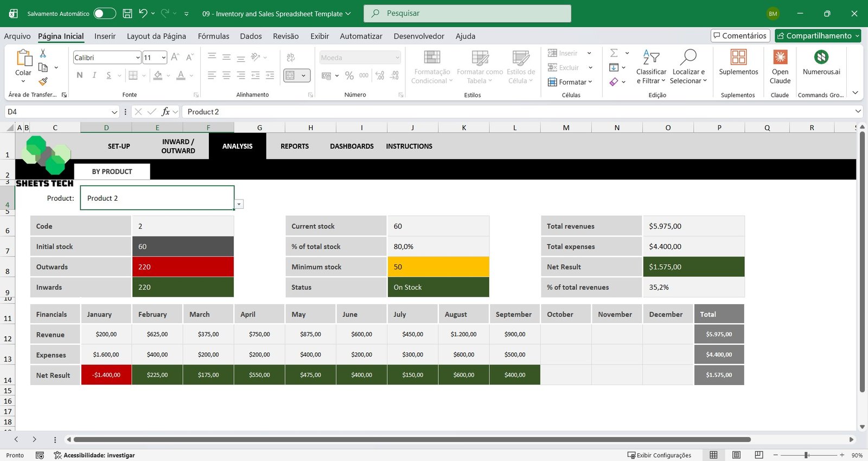Open the INSTRUCTIONS section
Image resolution: width=868 pixels, height=461 pixels.
tap(409, 146)
